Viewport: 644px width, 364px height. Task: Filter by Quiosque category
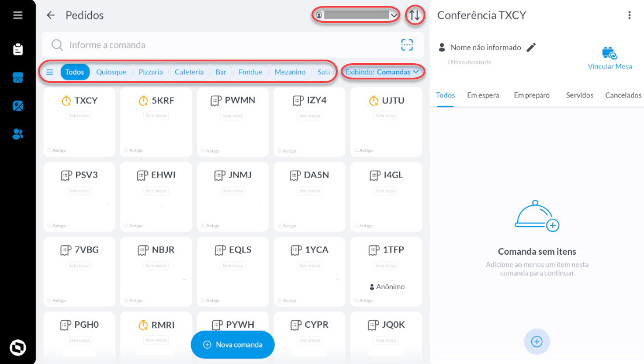[x=111, y=72]
